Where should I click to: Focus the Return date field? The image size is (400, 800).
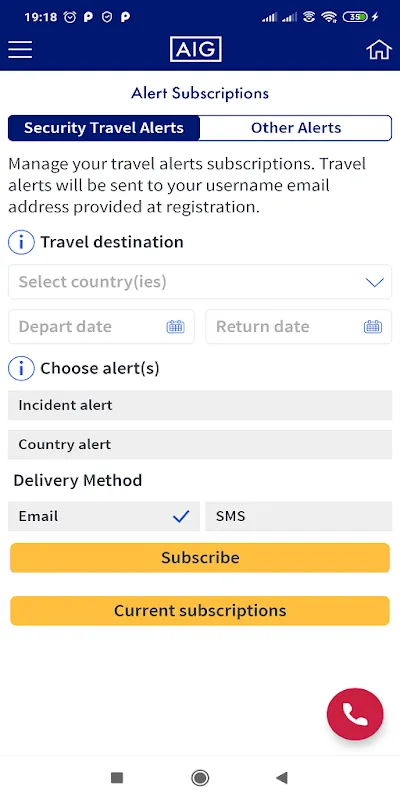pyautogui.click(x=298, y=327)
